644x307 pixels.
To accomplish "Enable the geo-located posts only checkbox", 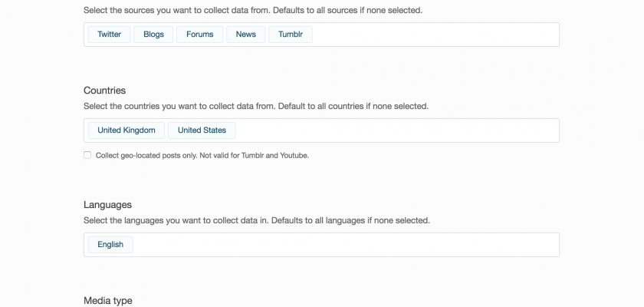I will coord(87,155).
